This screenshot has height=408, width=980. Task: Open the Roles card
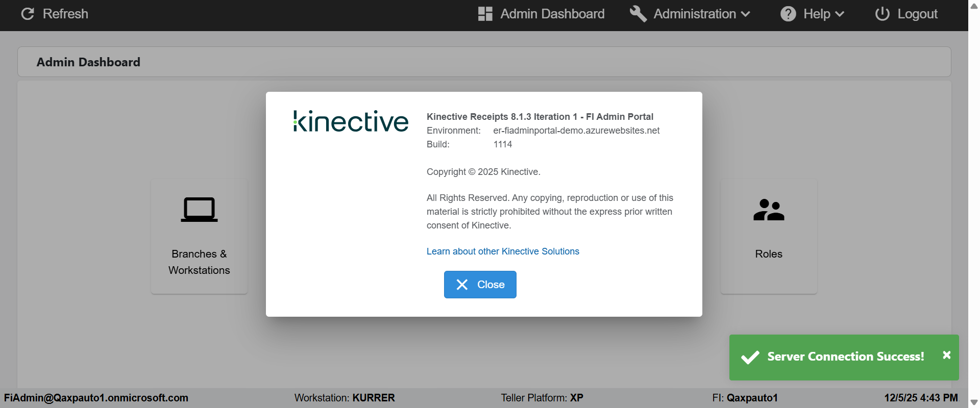769,237
